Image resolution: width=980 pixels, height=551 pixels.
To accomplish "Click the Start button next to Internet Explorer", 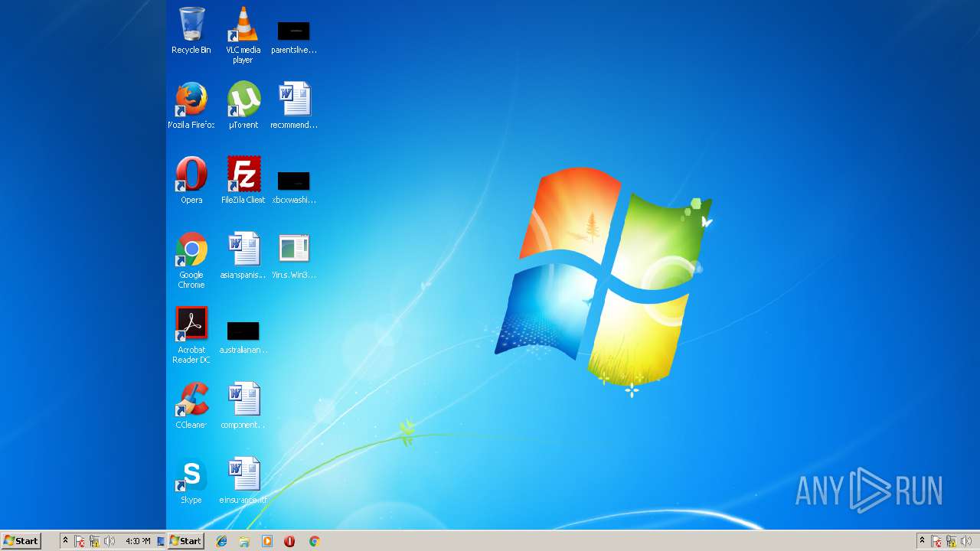I will point(185,540).
